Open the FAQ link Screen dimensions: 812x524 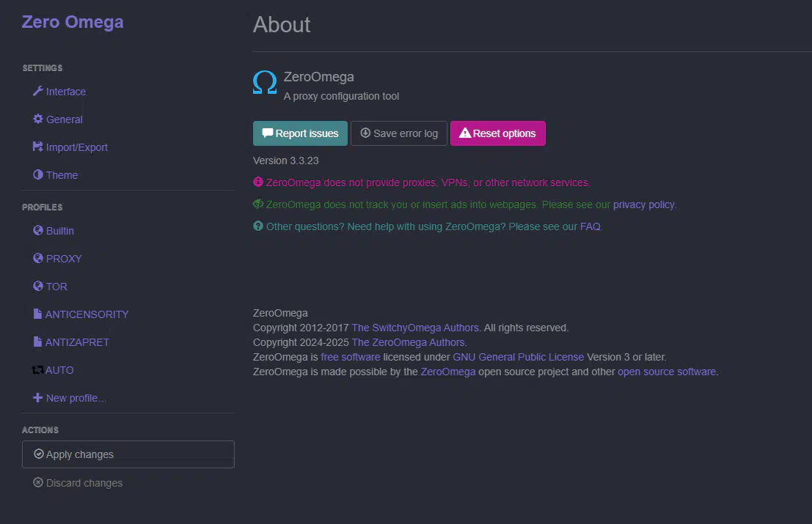pyautogui.click(x=590, y=226)
